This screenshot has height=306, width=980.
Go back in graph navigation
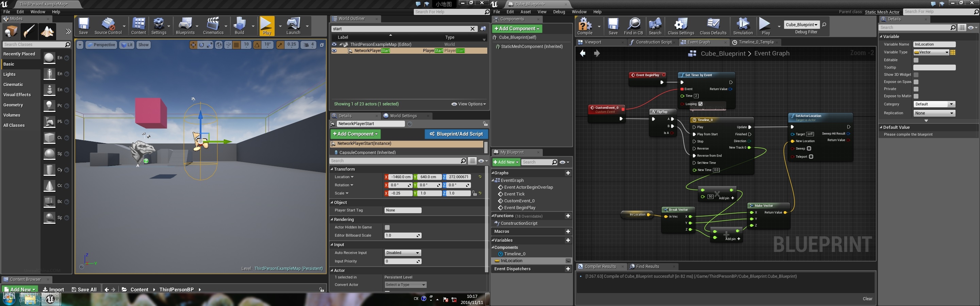[583, 53]
